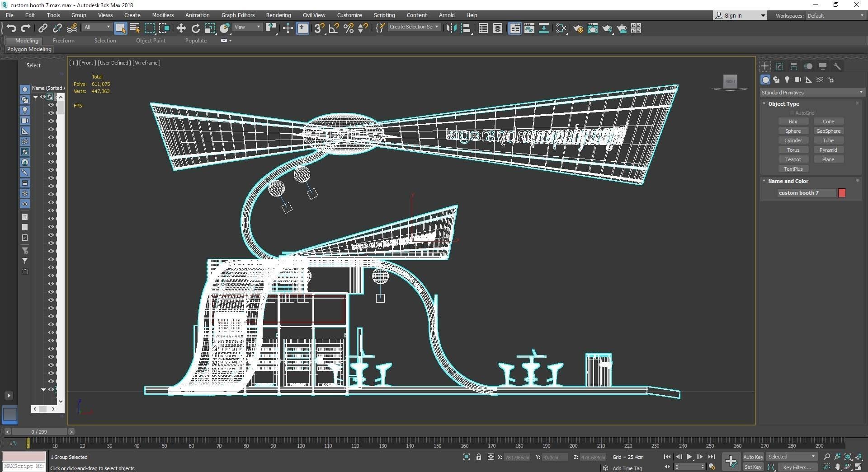Select the Shapes category icon
868x472 pixels.
776,79
